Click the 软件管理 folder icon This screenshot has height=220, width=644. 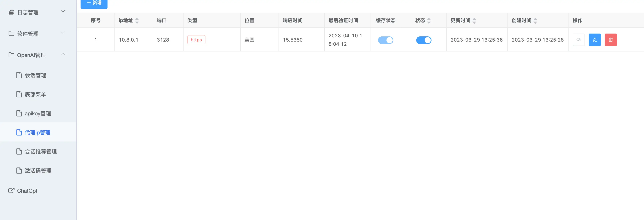coord(11,34)
